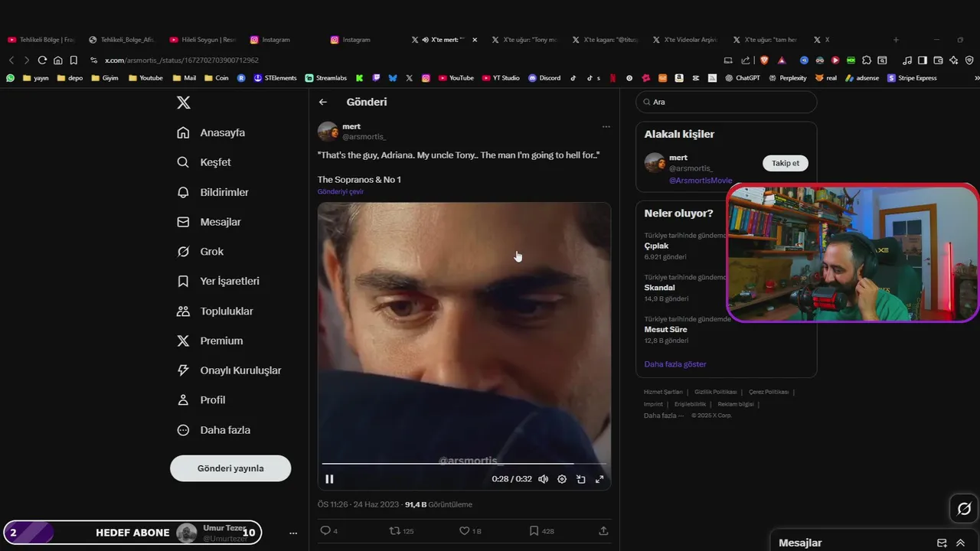Viewport: 980px width, 551px height.
Task: Switch to the Hileli Soygun tab
Action: coord(202,40)
